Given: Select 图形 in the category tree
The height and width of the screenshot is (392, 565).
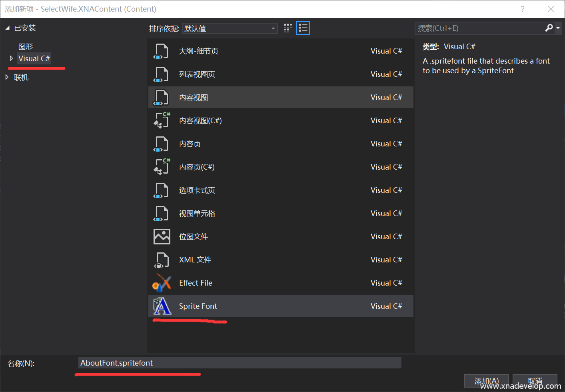Looking at the screenshot, I should pyautogui.click(x=26, y=47).
